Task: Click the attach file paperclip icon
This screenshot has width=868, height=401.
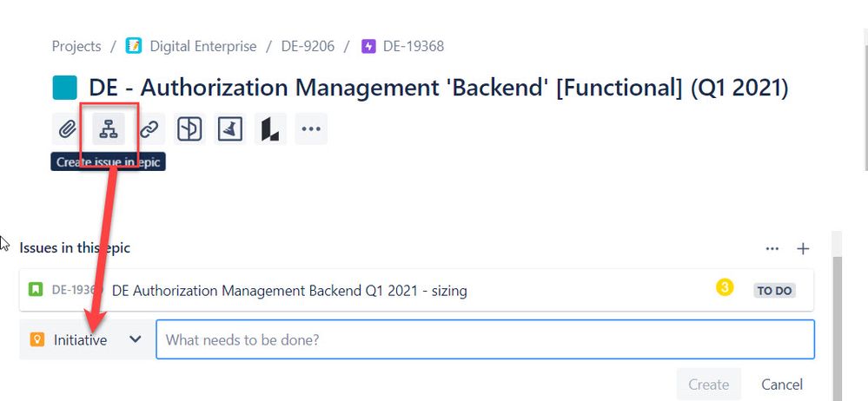Action: click(x=68, y=129)
